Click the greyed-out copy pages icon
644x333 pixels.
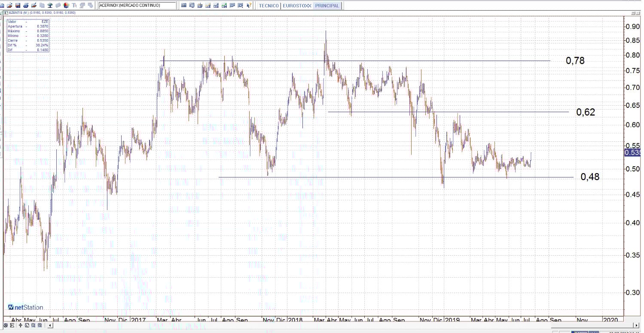(42, 6)
